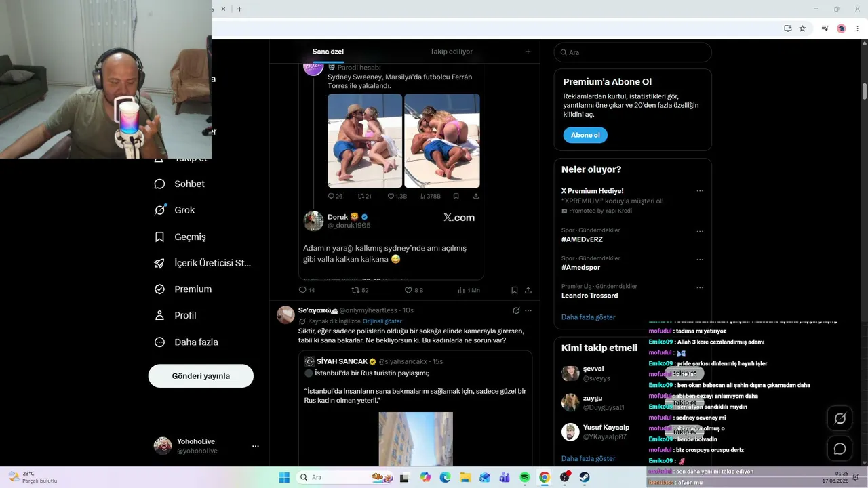This screenshot has width=868, height=488.
Task: Open the Leandro Trossard trending topic
Action: (x=589, y=296)
